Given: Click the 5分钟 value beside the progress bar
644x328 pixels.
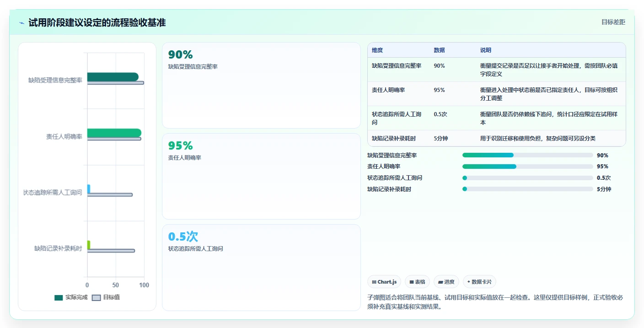Looking at the screenshot, I should (604, 189).
